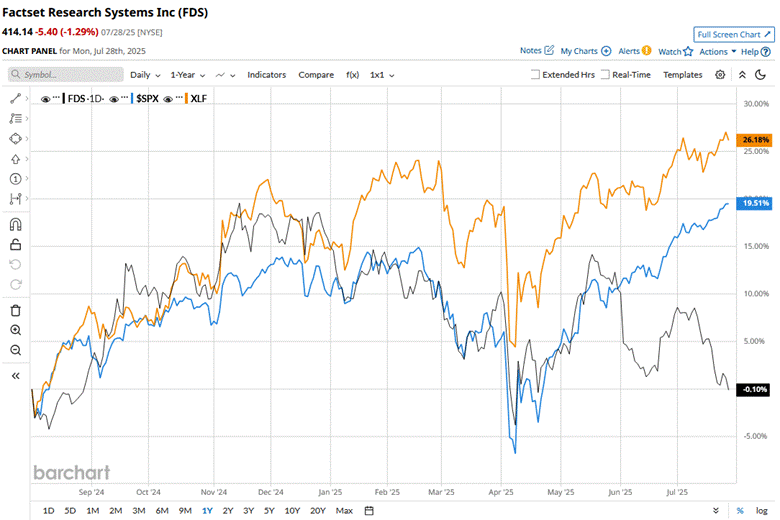
Task: Click the Help question mark icon
Action: coord(766,52)
